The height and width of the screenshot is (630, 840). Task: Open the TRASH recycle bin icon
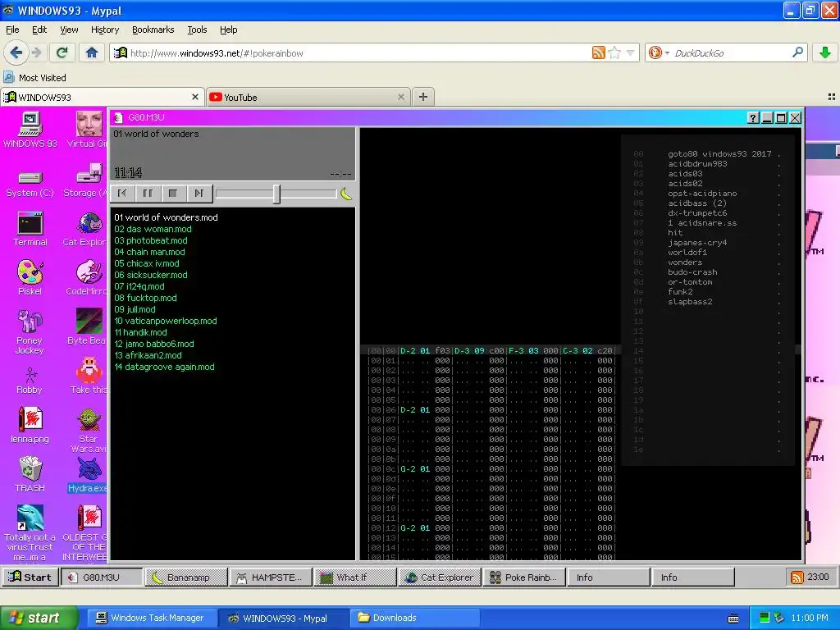coord(30,474)
